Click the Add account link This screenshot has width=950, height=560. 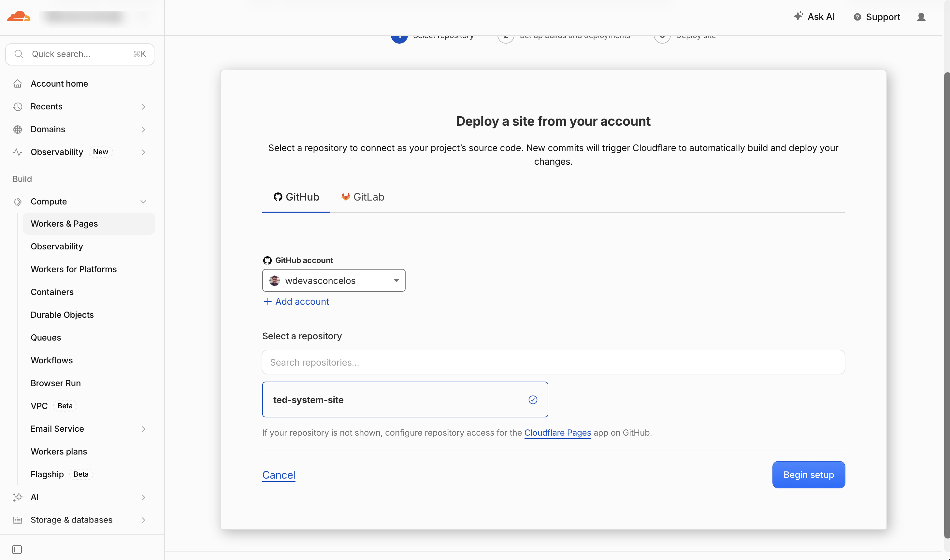tap(302, 301)
